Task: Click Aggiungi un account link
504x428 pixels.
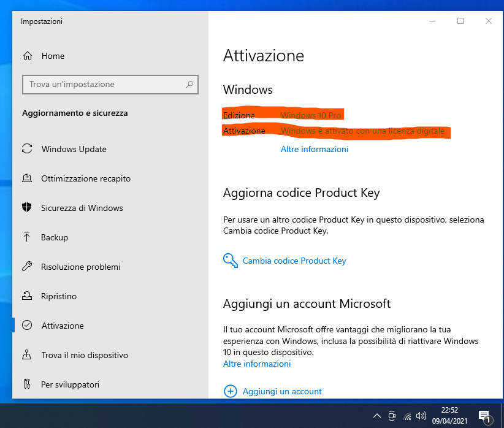Action: tap(282, 391)
